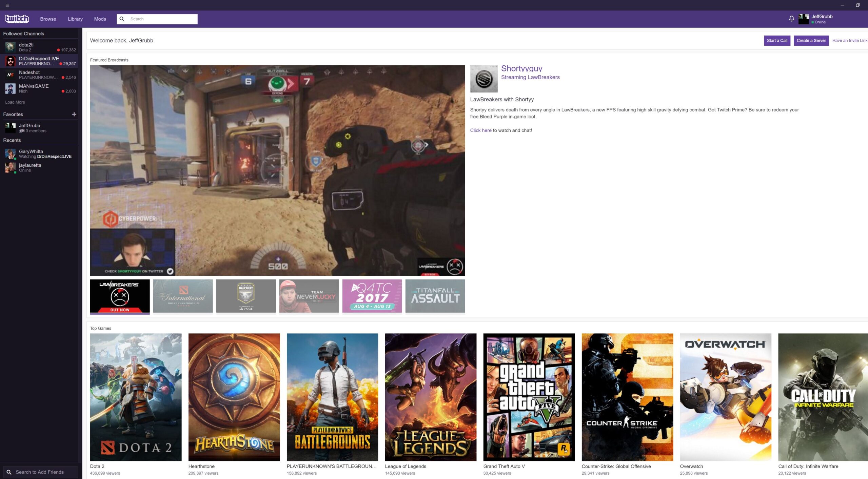The width and height of the screenshot is (868, 479).
Task: Click the jaylauretta avatar in Recents
Action: click(x=10, y=168)
